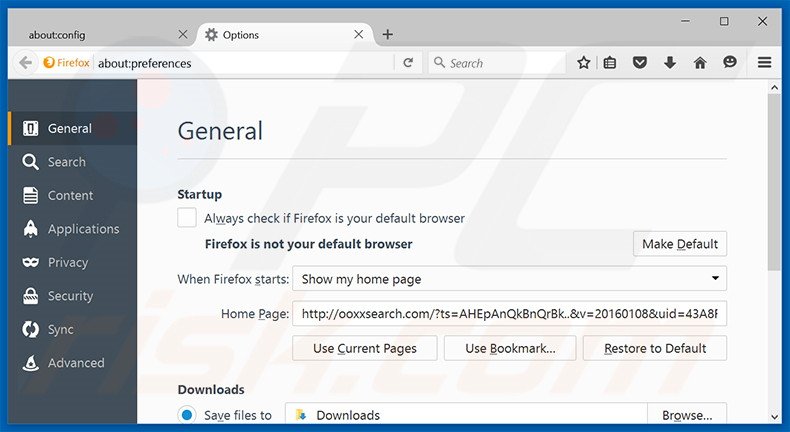Open the Hello chat smiley icon
Viewport: 790px width, 432px height.
[730, 63]
